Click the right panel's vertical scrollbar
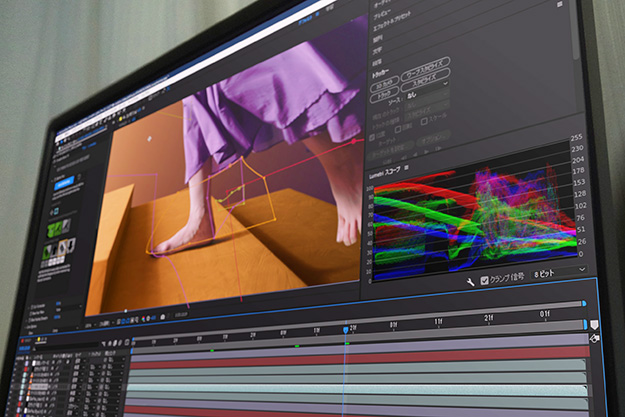The width and height of the screenshot is (625, 417). pos(576,30)
